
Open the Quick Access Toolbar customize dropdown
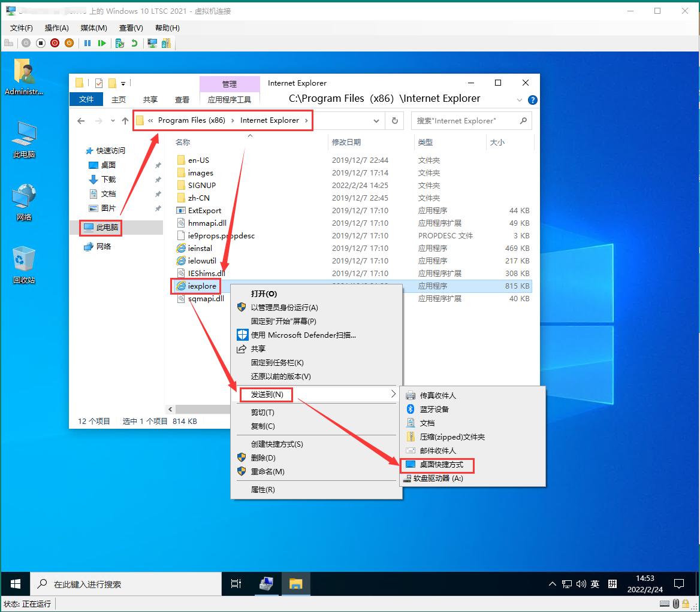123,83
